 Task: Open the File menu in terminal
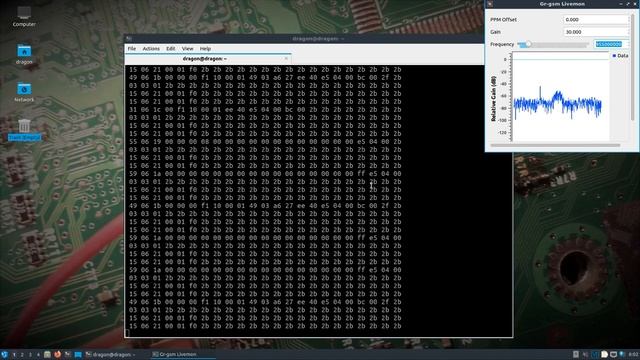coord(131,49)
